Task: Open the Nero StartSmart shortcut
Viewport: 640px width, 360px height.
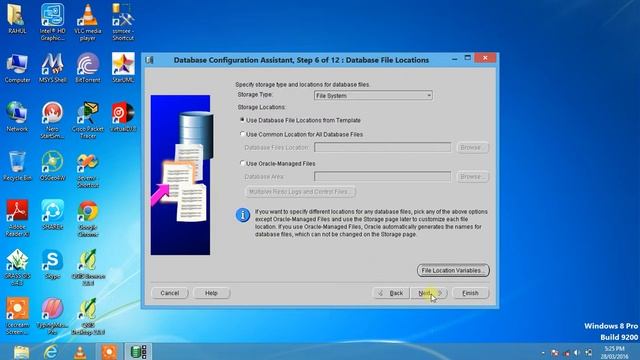Action: (x=52, y=120)
